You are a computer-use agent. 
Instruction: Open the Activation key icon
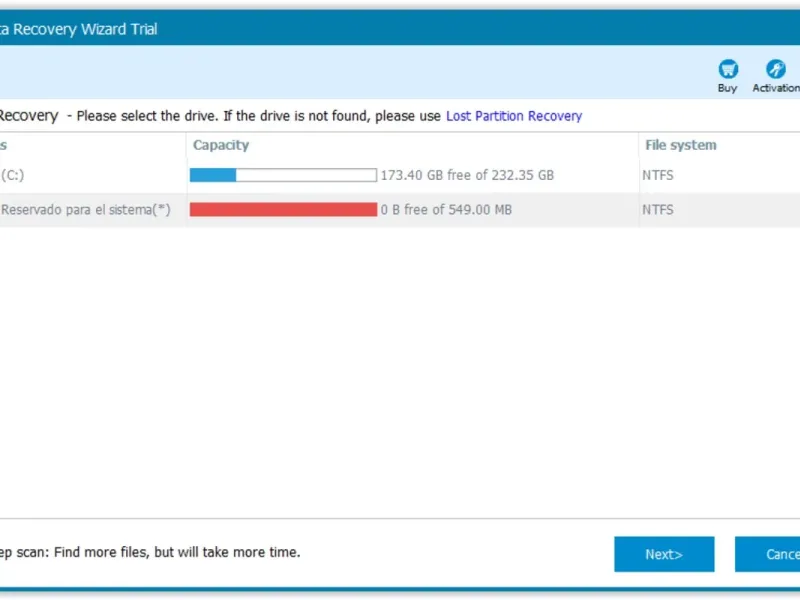coord(776,69)
